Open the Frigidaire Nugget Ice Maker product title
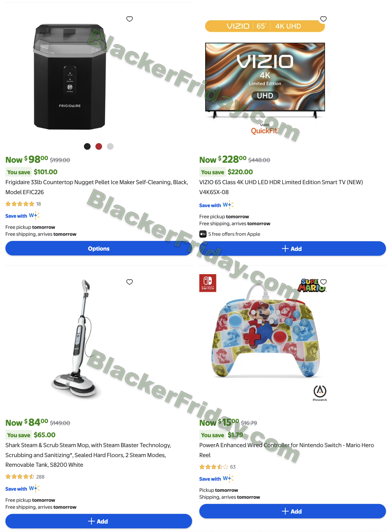The height and width of the screenshot is (532, 392). pos(97,187)
